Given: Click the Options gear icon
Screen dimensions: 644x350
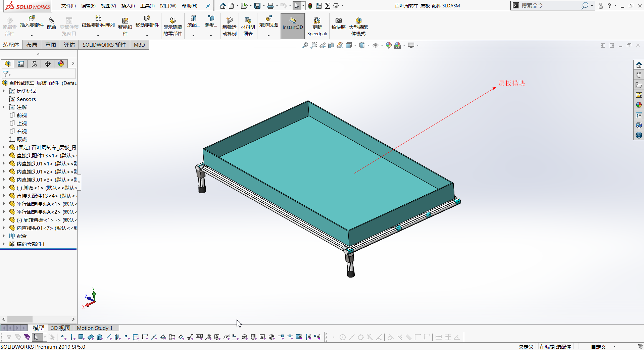Looking at the screenshot, I should (336, 6).
